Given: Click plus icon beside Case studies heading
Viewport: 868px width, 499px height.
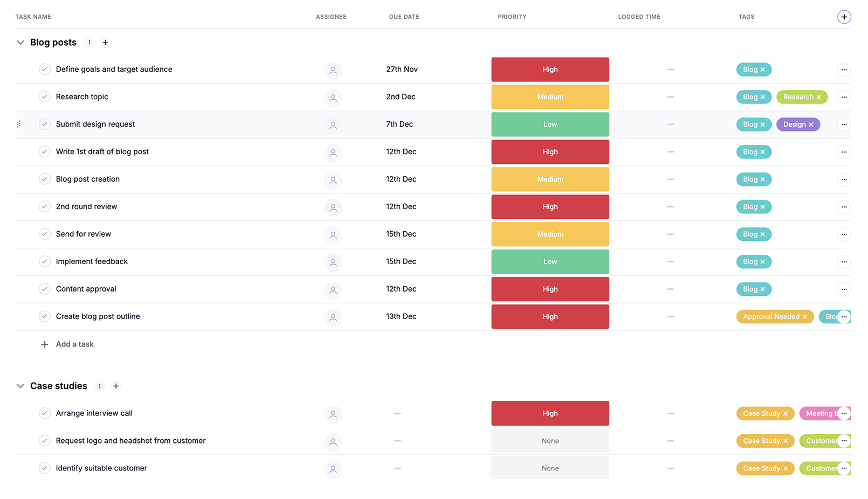Looking at the screenshot, I should click(116, 386).
